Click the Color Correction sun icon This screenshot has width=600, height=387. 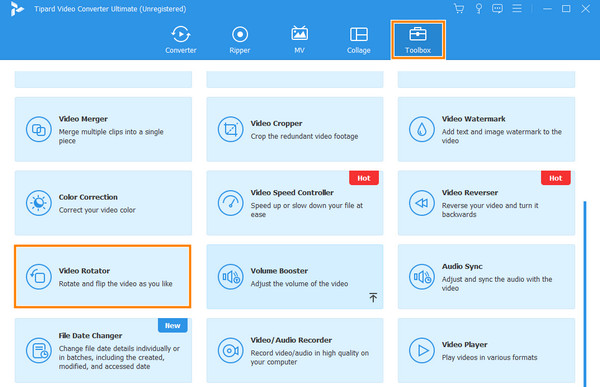pyautogui.click(x=39, y=203)
